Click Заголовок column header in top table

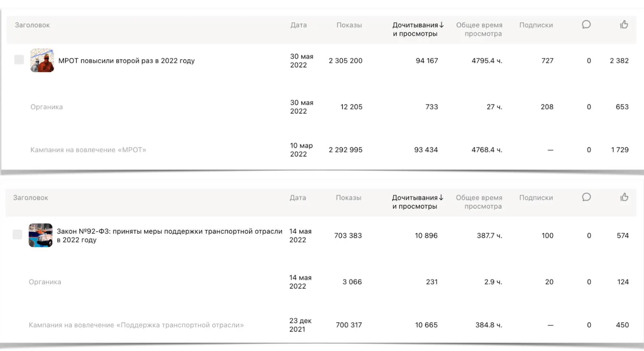pyautogui.click(x=32, y=25)
